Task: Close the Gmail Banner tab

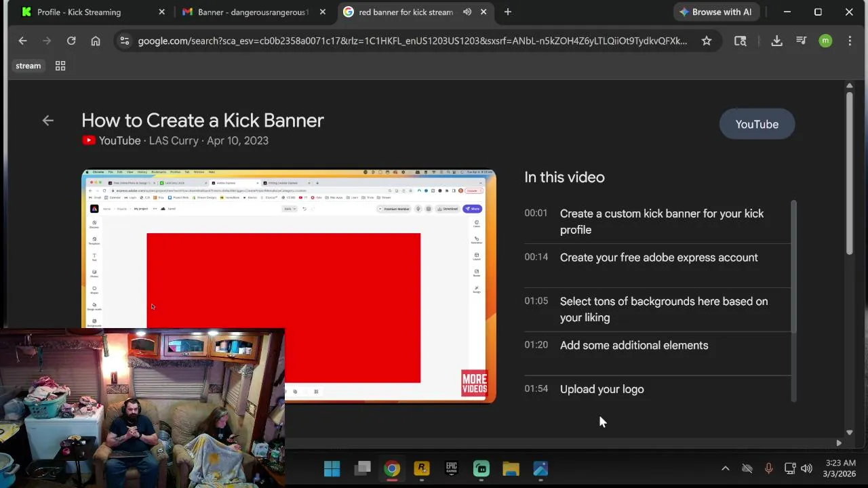Action: pos(323,12)
